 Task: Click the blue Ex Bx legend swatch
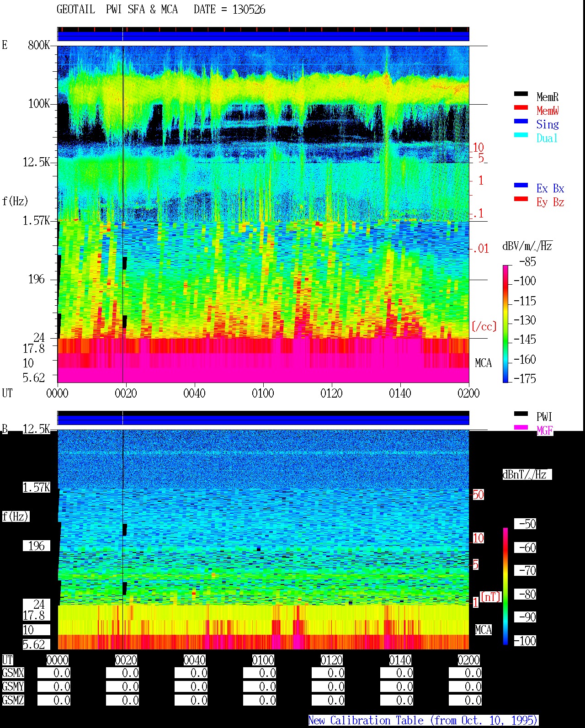521,186
